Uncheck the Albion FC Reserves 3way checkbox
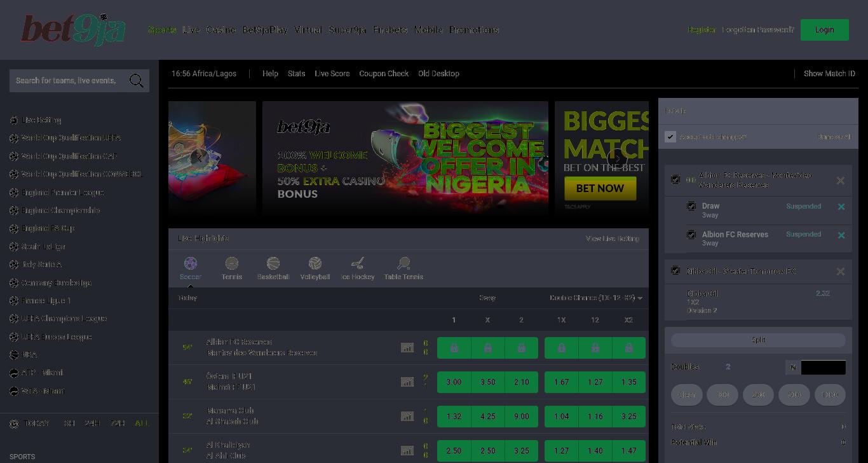This screenshot has width=868, height=463. (691, 235)
